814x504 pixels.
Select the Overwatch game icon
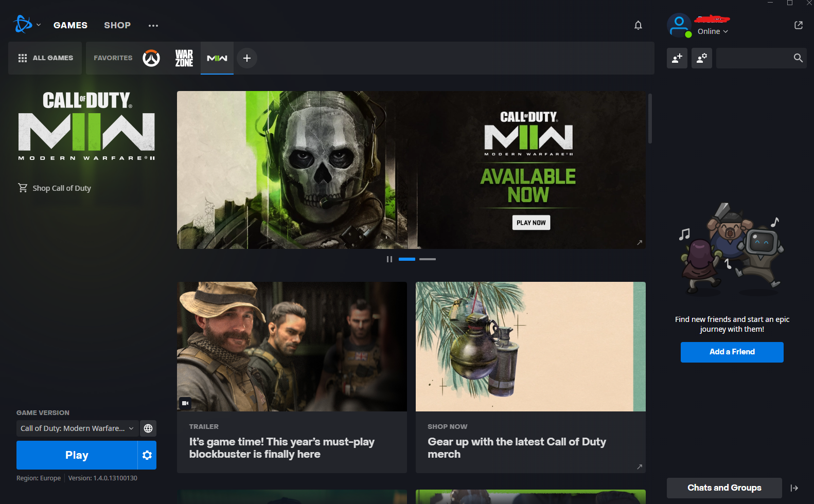151,58
